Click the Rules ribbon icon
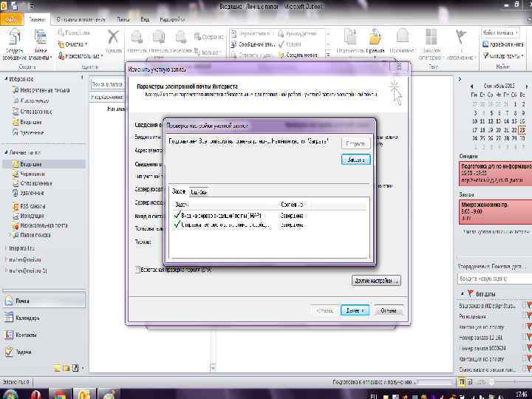The height and width of the screenshot is (399, 532). tap(375, 38)
